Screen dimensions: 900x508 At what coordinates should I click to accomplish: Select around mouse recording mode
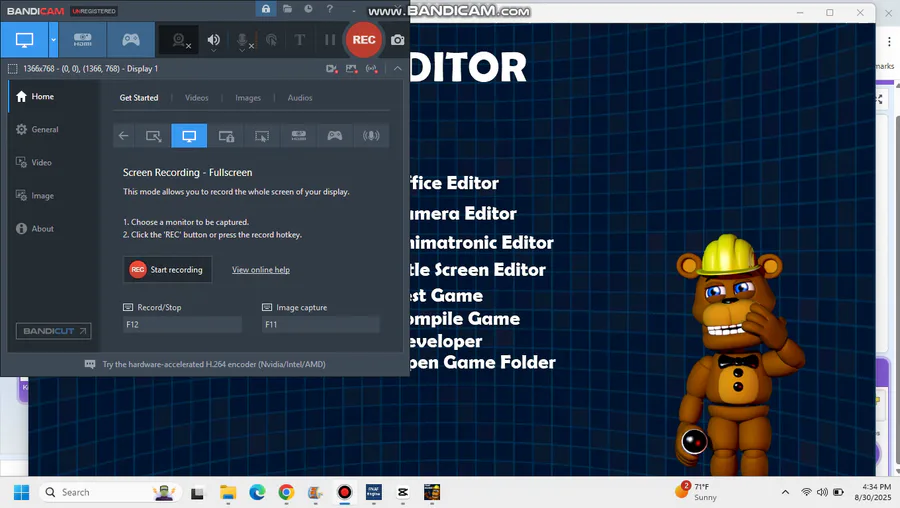[x=262, y=136]
